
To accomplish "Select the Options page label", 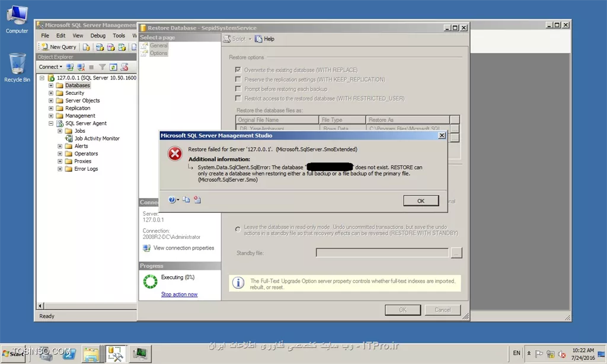I will (x=159, y=53).
